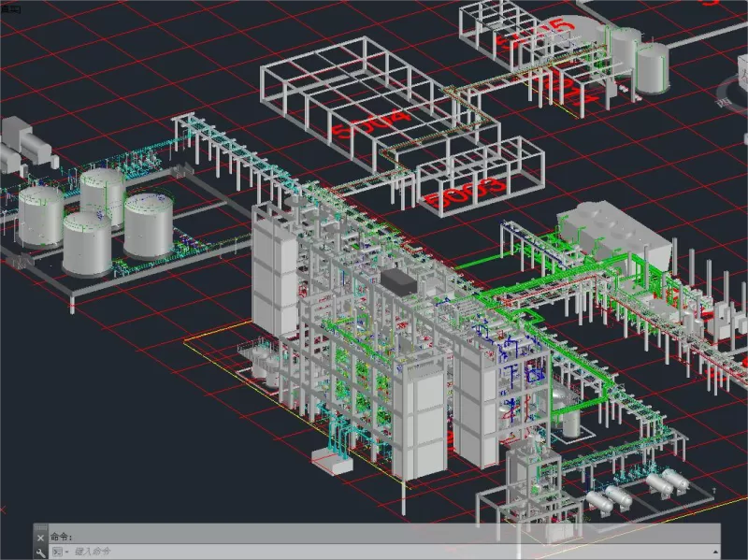
Task: Expand command history with the arrow
Action: tap(715, 552)
